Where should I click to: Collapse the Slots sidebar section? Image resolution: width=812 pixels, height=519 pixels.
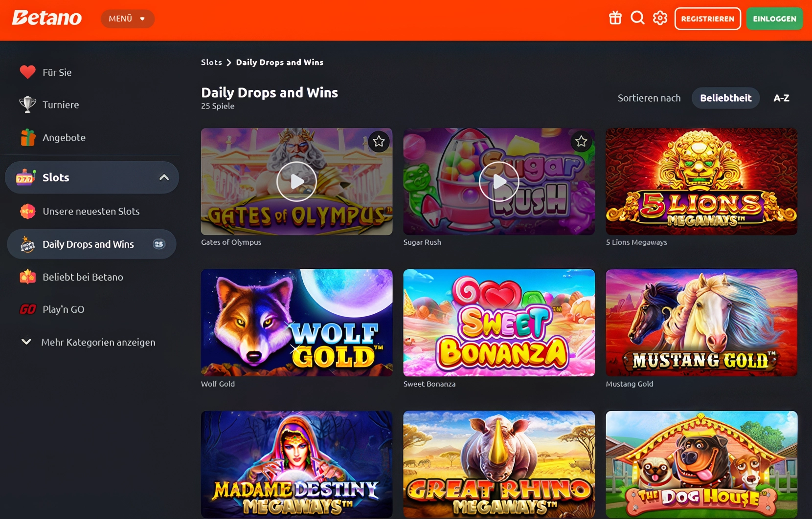164,177
